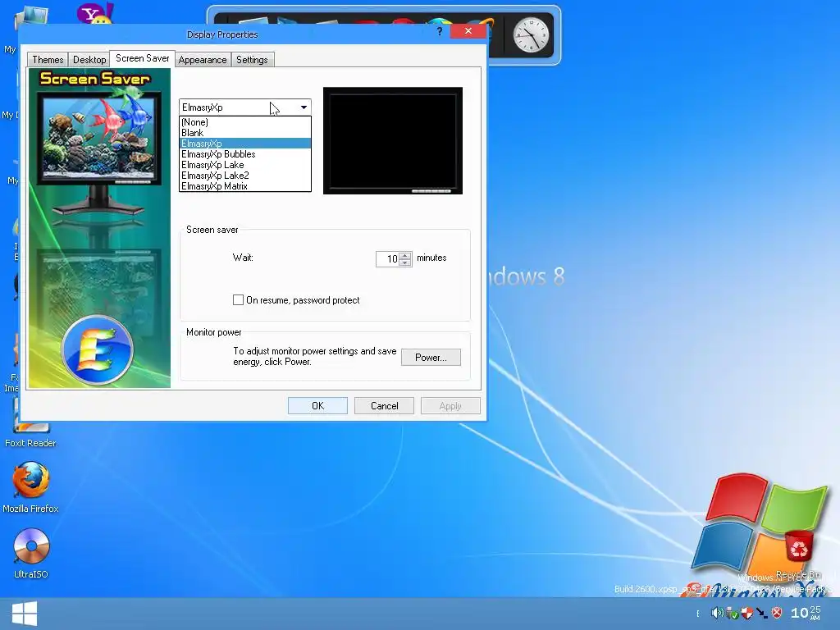Screen dimensions: 840x630
Task: Click the red X shield tray icon
Action: tap(777, 613)
